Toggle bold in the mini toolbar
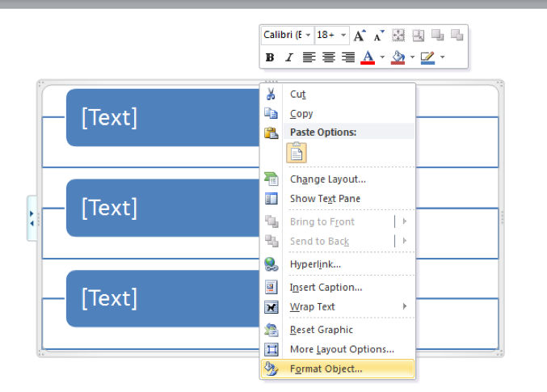The image size is (547, 392). [x=270, y=57]
